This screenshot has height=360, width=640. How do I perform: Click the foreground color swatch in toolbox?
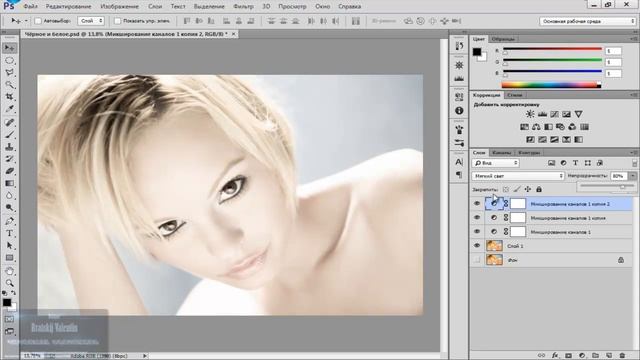coord(7,302)
